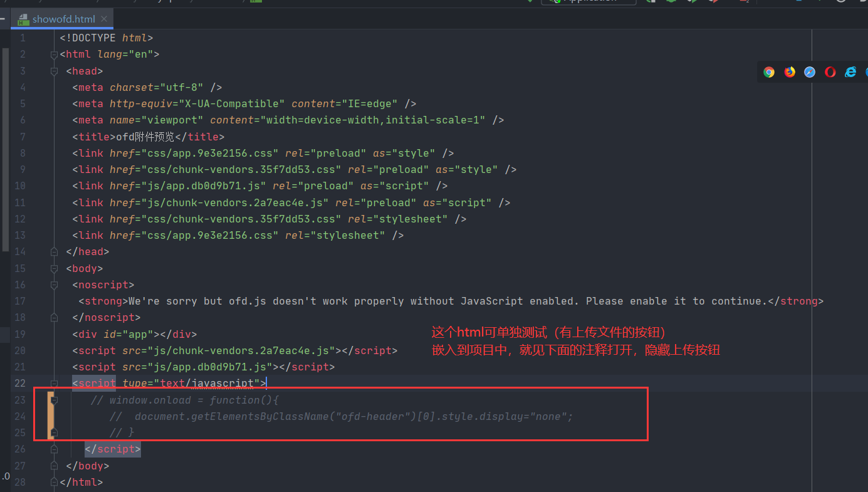Fold the noscript block with its gutter arrow
Image resolution: width=868 pixels, height=492 pixels.
point(54,285)
